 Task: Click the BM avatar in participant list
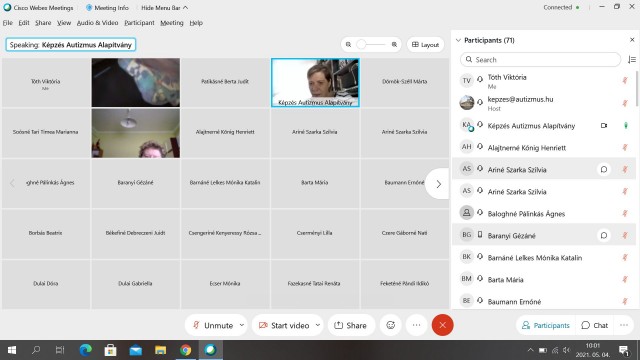467,279
